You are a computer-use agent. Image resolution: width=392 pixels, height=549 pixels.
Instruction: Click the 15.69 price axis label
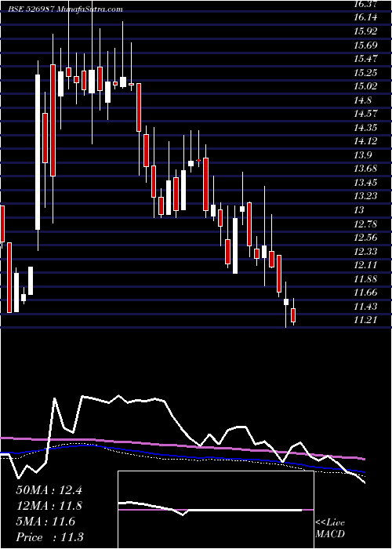click(366, 45)
